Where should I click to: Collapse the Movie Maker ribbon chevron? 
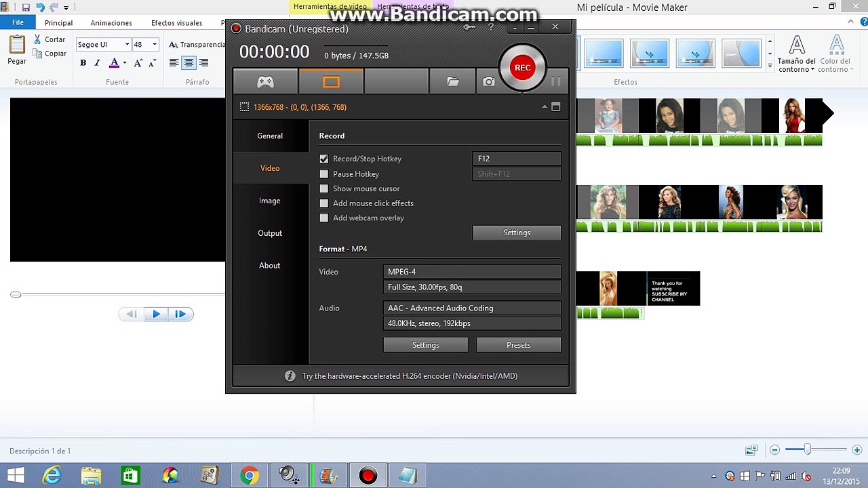click(849, 22)
